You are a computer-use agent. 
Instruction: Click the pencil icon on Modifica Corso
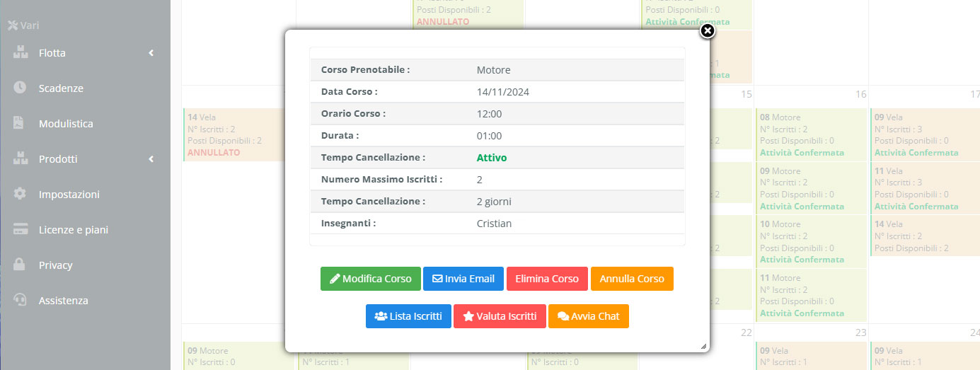[x=335, y=279]
